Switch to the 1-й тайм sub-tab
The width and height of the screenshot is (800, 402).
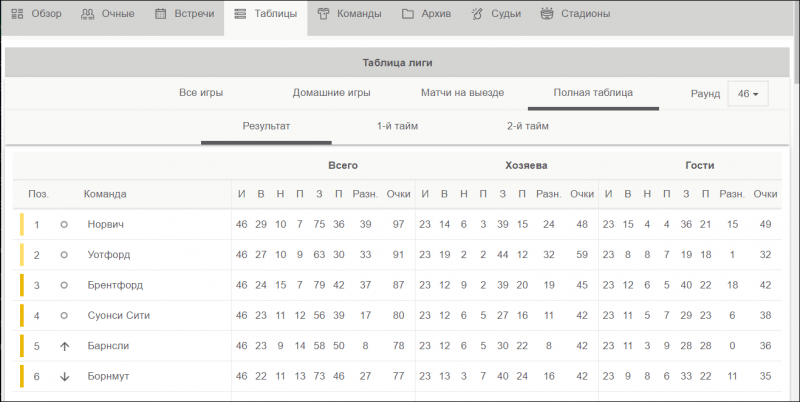coord(397,126)
